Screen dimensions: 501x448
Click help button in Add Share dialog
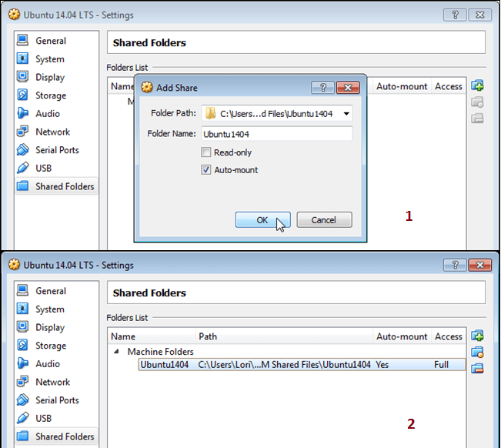[322, 88]
